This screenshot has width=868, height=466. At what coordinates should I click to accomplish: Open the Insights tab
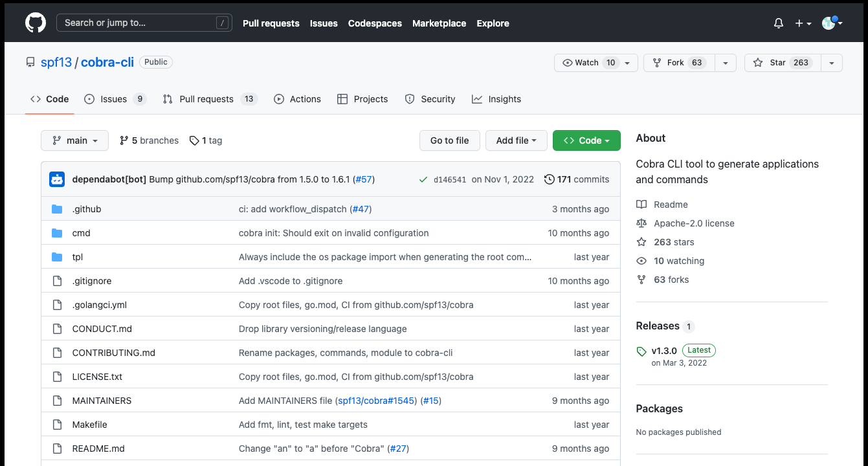[x=496, y=98]
